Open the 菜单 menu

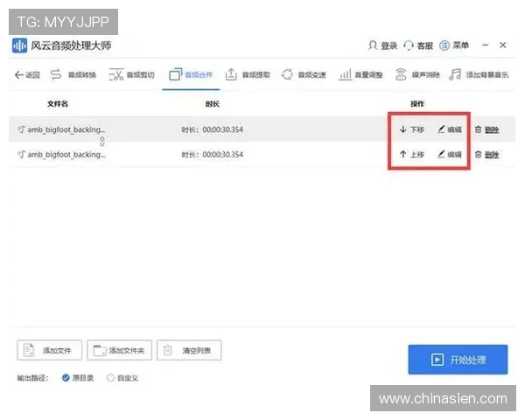coord(454,45)
